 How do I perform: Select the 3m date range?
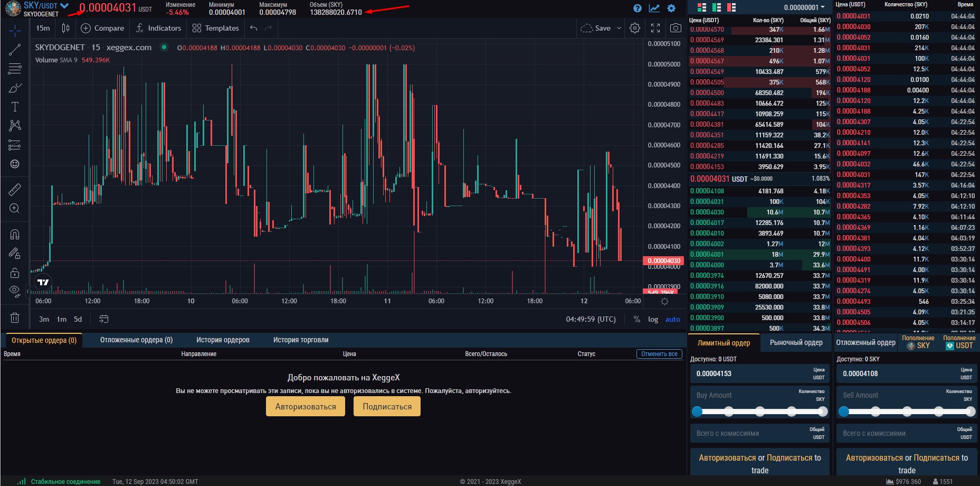(x=44, y=319)
